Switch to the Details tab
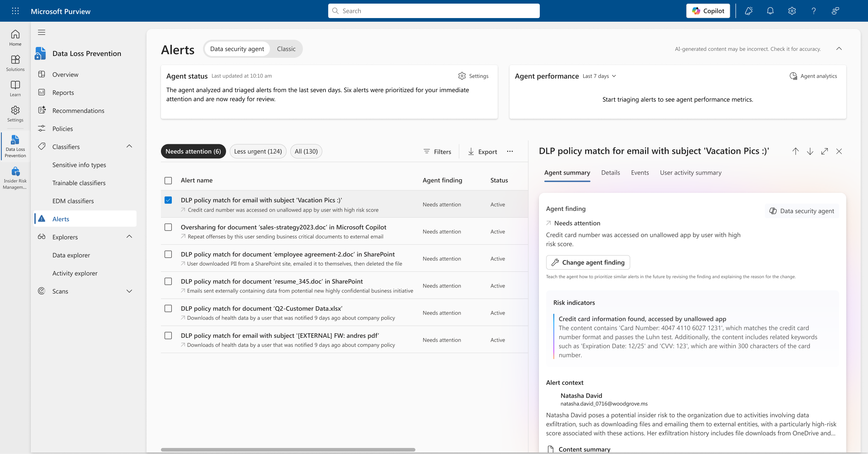 pos(611,173)
